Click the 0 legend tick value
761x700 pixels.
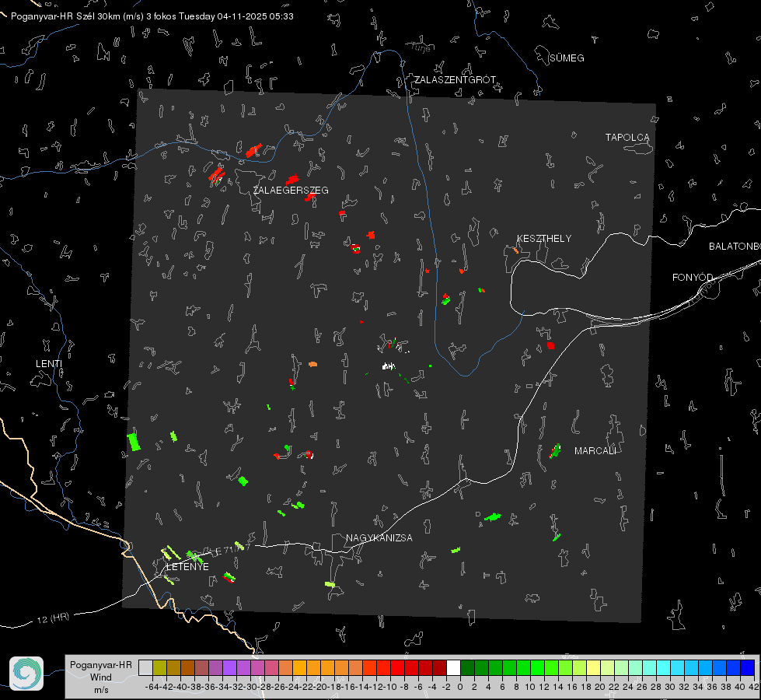coord(460,687)
